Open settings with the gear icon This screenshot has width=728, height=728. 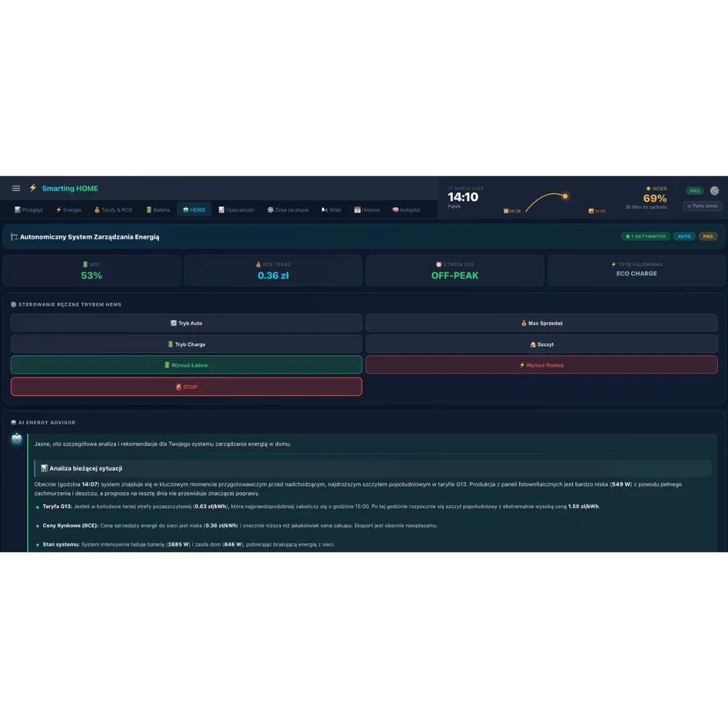pos(714,191)
